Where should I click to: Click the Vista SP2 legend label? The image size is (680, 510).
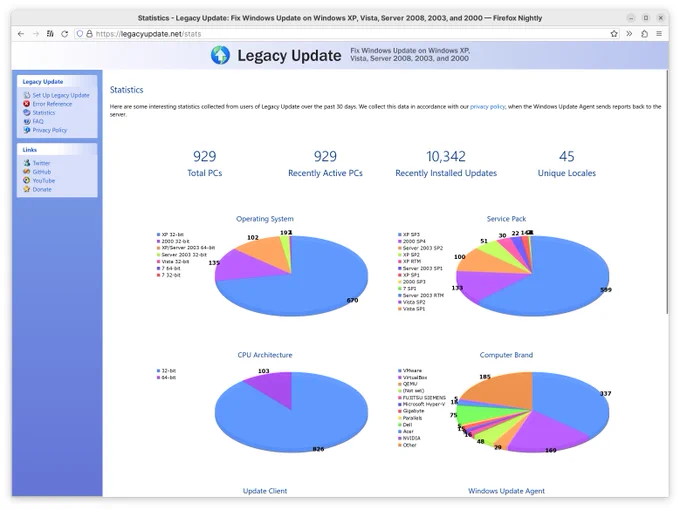tap(414, 302)
